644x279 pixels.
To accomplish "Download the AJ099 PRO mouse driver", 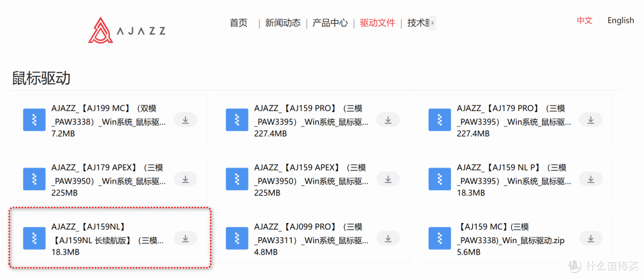I will pyautogui.click(x=388, y=238).
